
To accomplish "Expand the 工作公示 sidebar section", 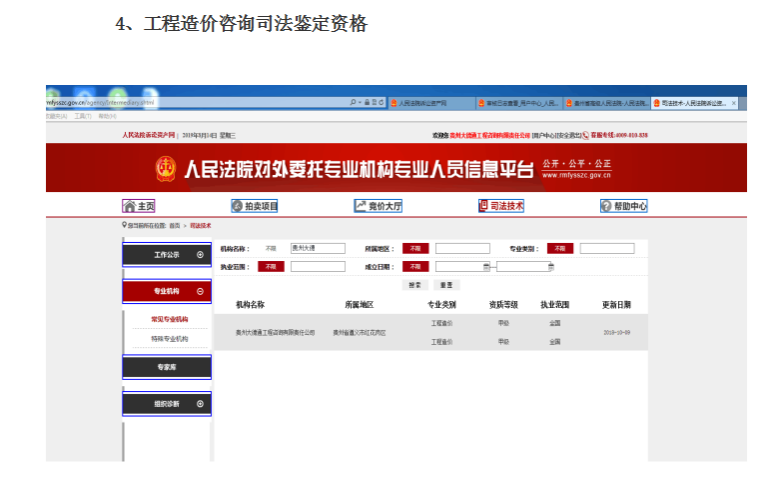I will pyautogui.click(x=167, y=255).
